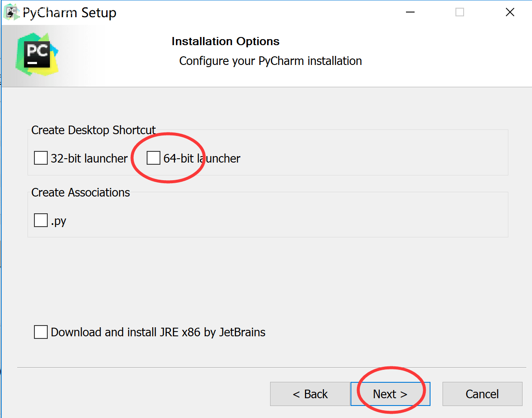Click the disabled maximize window button
This screenshot has height=418, width=532.
pos(460,12)
